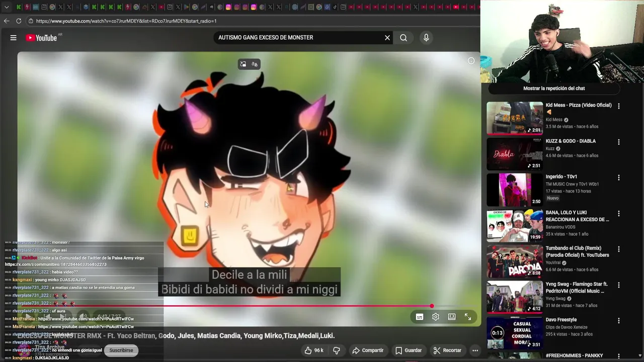Visit the YouViral channel name
This screenshot has height=362, width=644.
pyautogui.click(x=554, y=262)
